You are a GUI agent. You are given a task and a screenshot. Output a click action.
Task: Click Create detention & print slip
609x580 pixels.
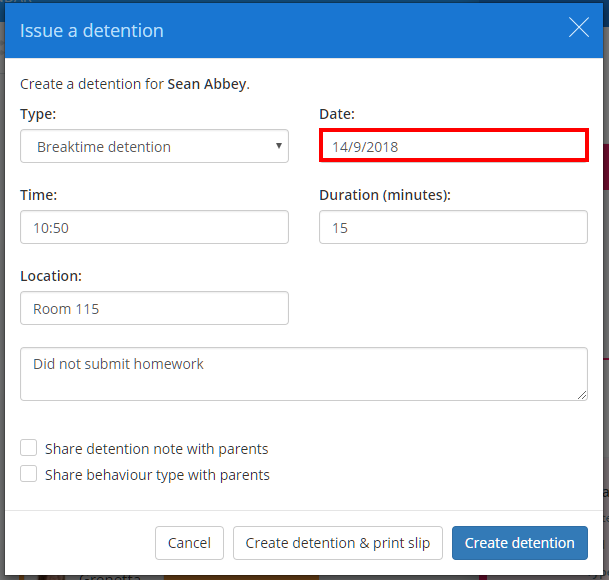pos(338,543)
